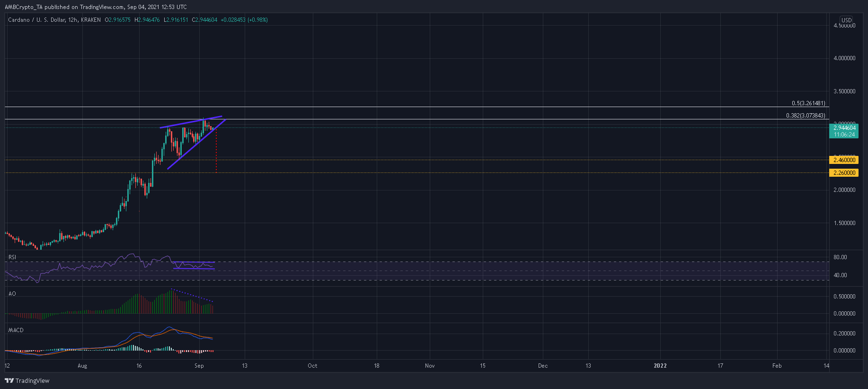The image size is (868, 389).
Task: Select the lower purple rising wedge trendline
Action: [196, 144]
